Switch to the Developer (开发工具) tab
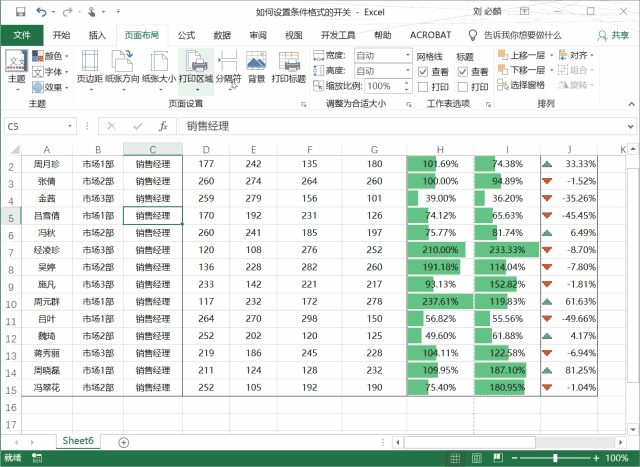This screenshot has width=640, height=467. click(338, 35)
